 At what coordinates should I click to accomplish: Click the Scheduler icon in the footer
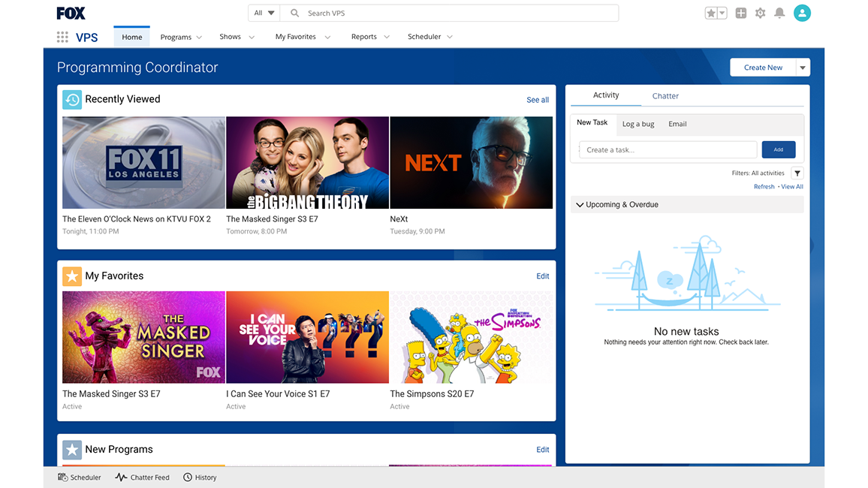coord(79,477)
